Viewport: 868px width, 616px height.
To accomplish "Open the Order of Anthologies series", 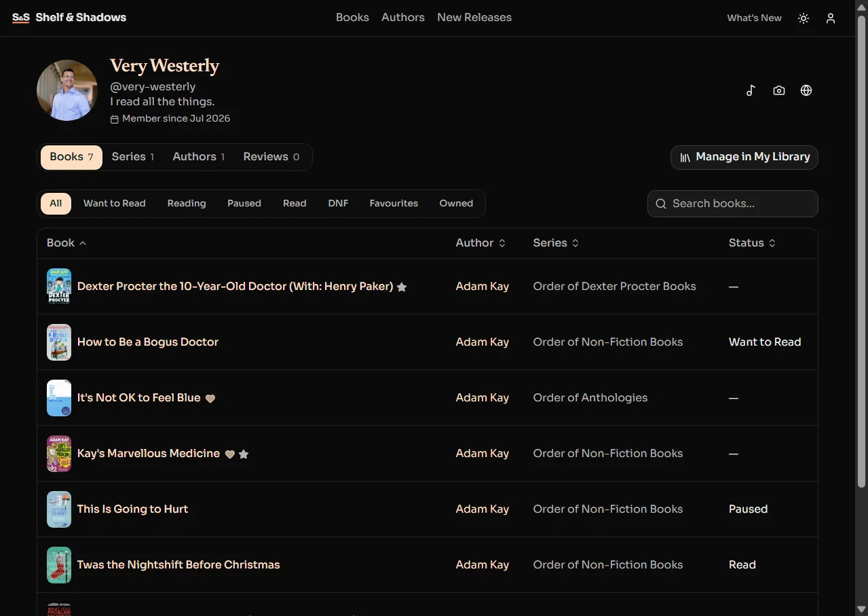I will tap(590, 398).
